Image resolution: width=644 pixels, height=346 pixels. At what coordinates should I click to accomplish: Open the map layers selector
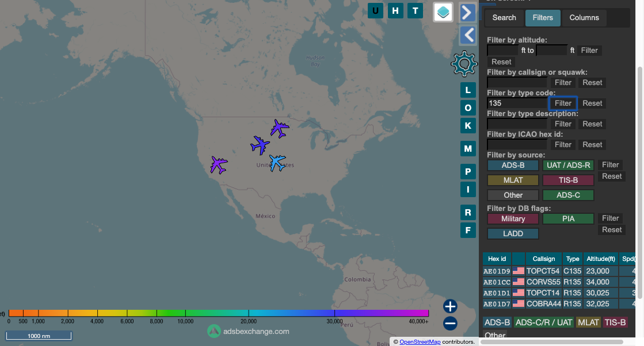click(443, 12)
